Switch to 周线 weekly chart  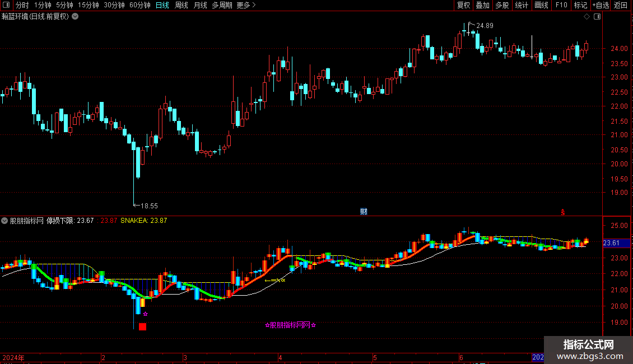pyautogui.click(x=181, y=5)
